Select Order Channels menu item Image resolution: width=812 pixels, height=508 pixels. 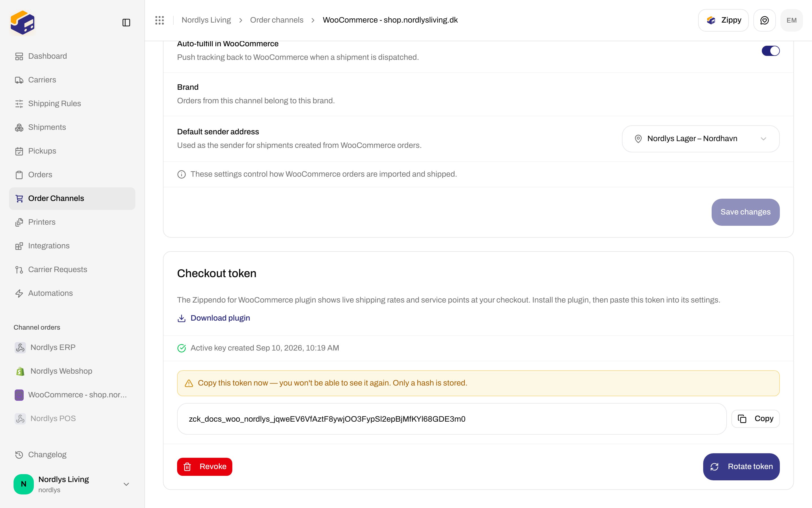pos(72,198)
